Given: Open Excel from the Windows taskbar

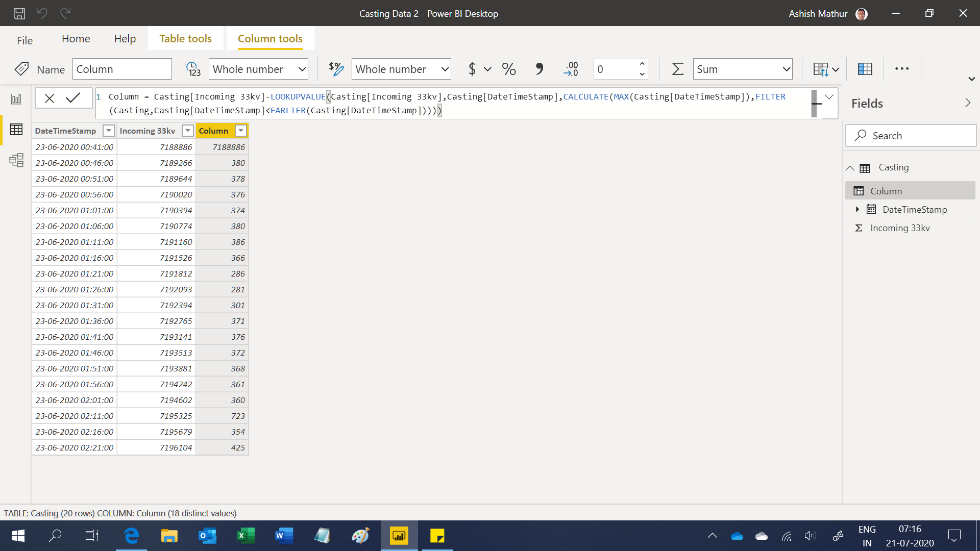Looking at the screenshot, I should [246, 536].
